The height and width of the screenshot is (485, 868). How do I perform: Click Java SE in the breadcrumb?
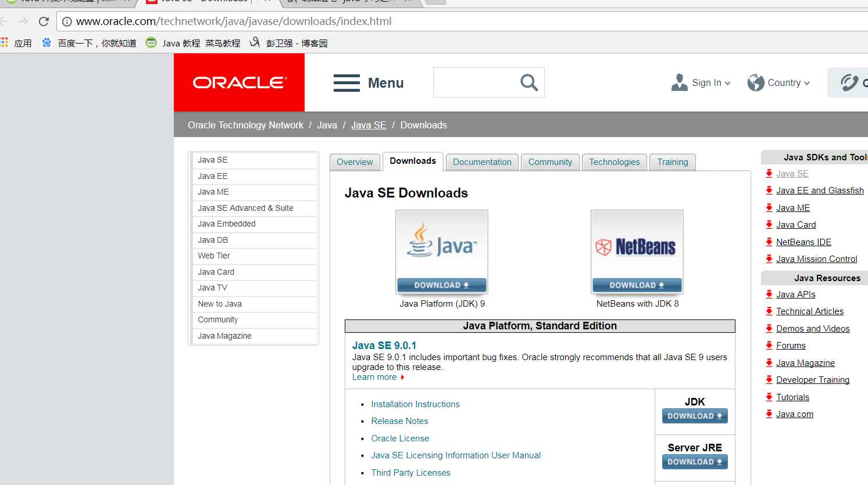click(x=369, y=125)
